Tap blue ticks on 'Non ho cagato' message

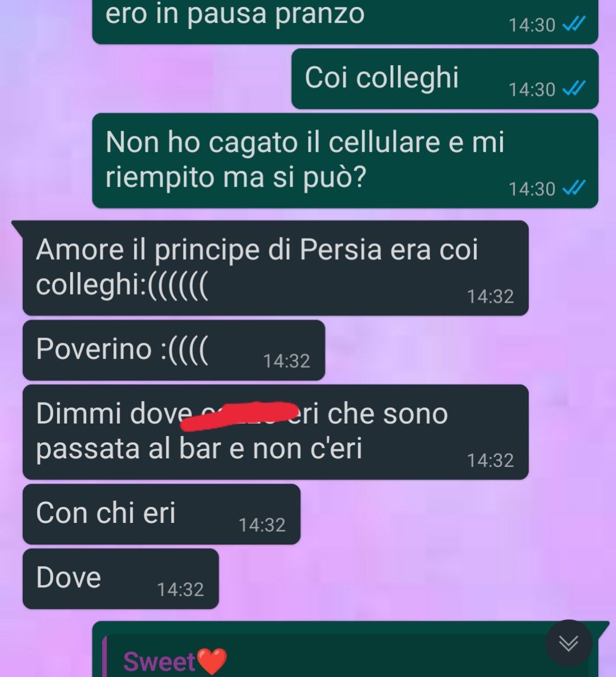pyautogui.click(x=574, y=188)
